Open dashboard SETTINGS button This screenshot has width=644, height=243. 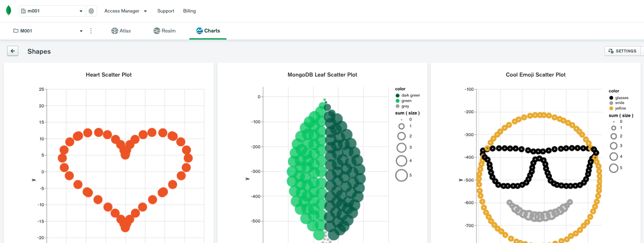coord(622,51)
